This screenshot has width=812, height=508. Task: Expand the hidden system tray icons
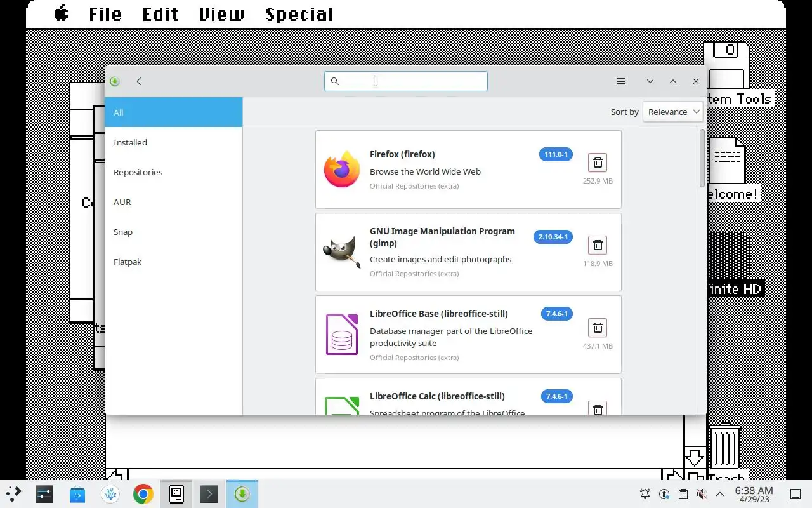(720, 494)
